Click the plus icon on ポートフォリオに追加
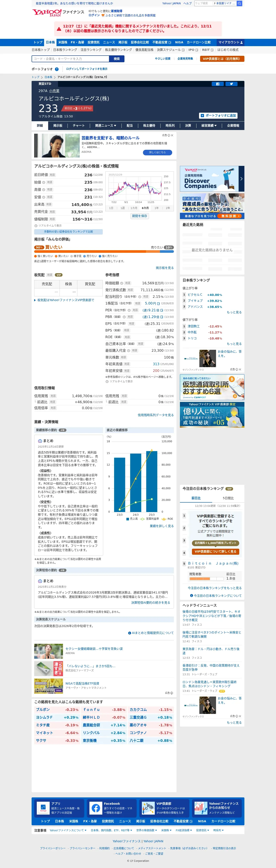276x868 pixels. click(x=202, y=116)
